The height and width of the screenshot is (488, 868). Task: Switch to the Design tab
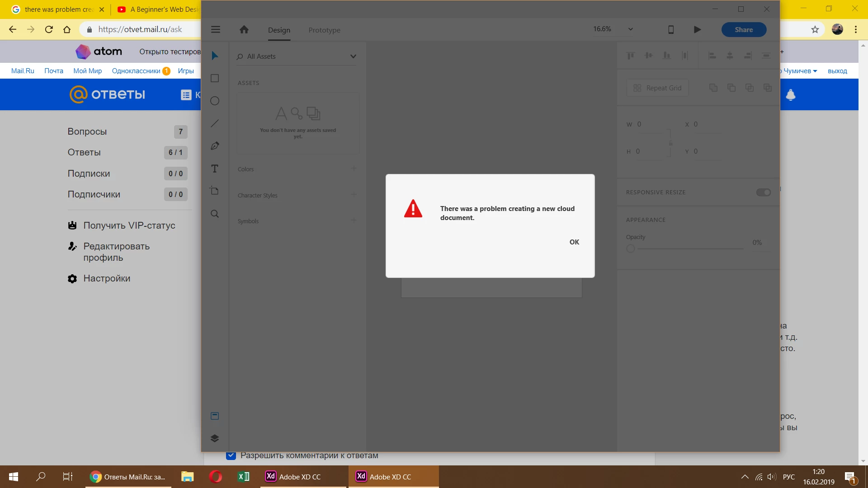pos(279,30)
